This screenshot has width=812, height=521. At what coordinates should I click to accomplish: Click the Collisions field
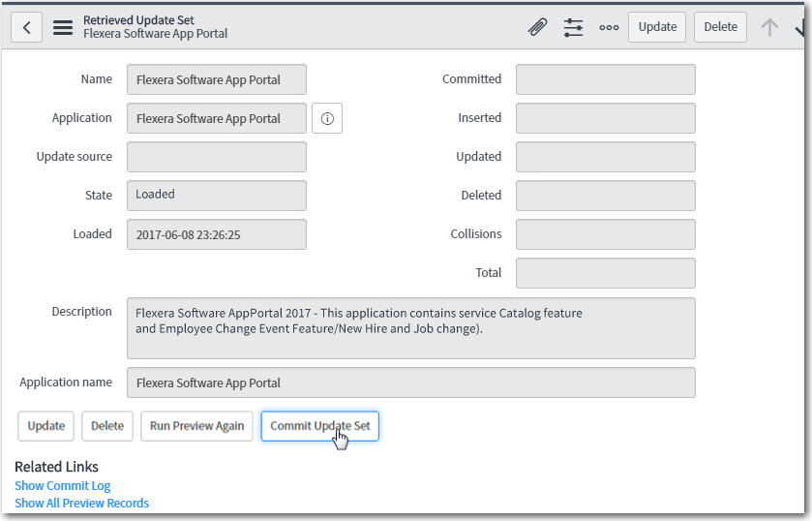[x=605, y=234]
